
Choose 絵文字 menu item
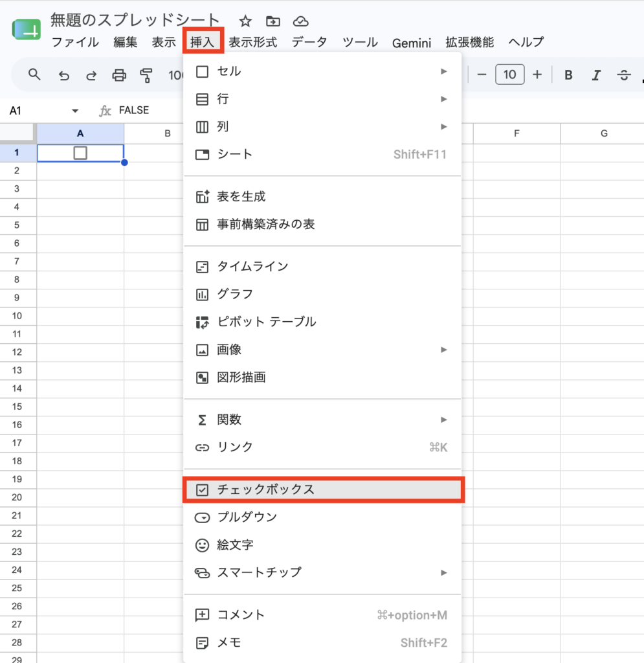tap(322, 545)
